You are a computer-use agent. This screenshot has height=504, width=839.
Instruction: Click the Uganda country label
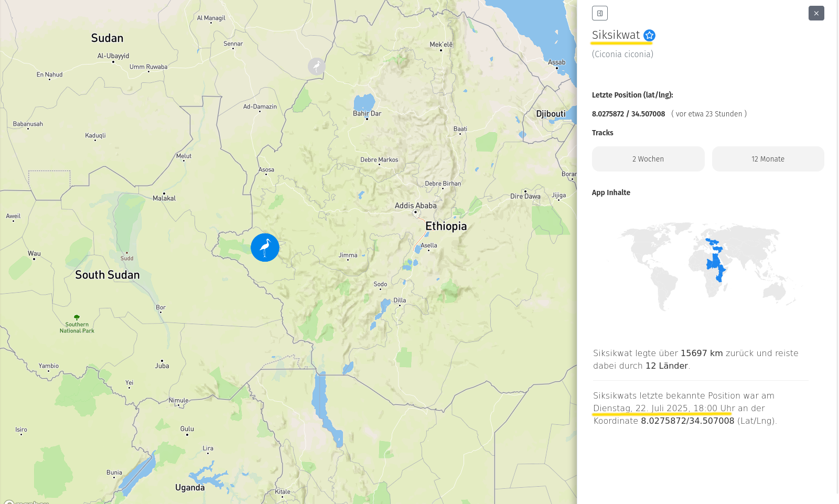(190, 487)
